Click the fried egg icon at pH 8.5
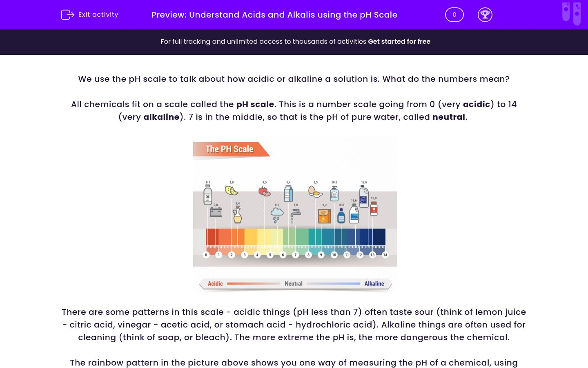This screenshot has height=368, width=588. click(x=315, y=192)
